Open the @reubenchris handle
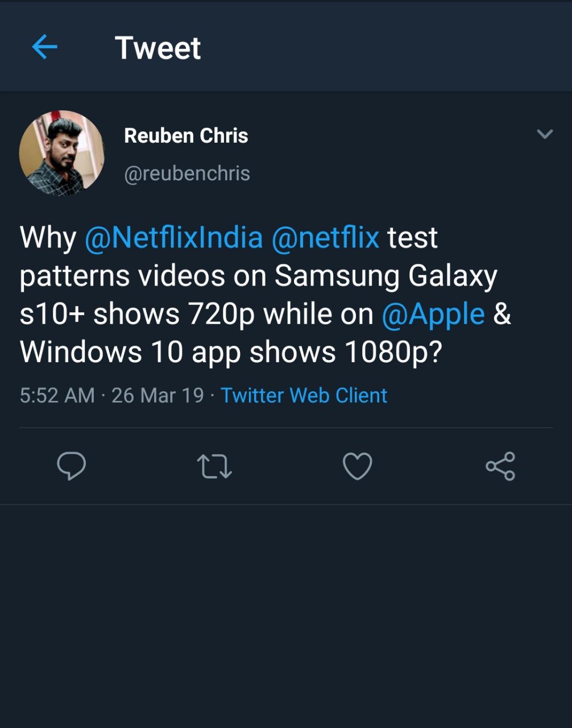The width and height of the screenshot is (572, 728). tap(187, 173)
